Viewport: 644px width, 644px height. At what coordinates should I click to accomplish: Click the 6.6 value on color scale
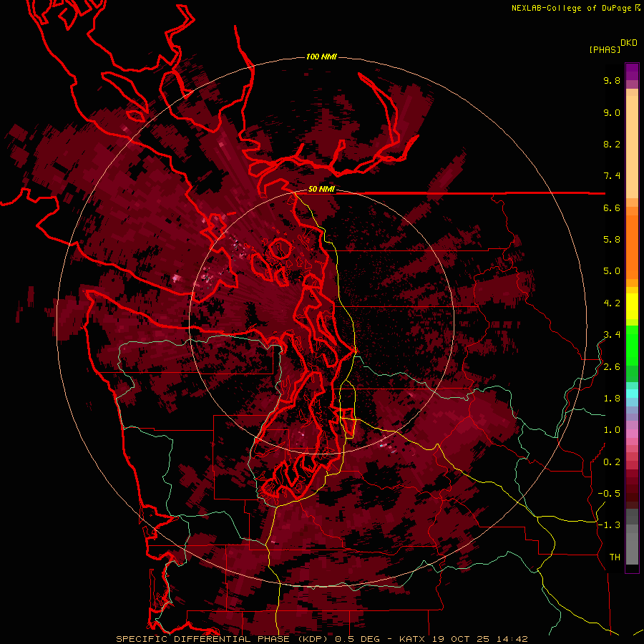pos(612,208)
